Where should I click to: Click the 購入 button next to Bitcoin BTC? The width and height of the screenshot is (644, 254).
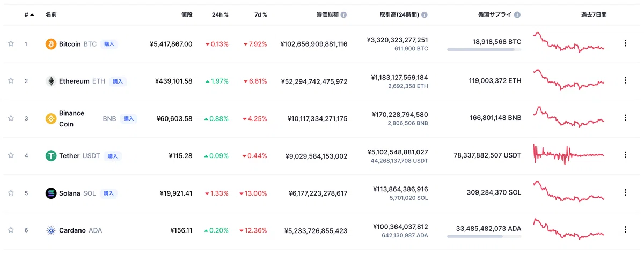click(x=109, y=44)
